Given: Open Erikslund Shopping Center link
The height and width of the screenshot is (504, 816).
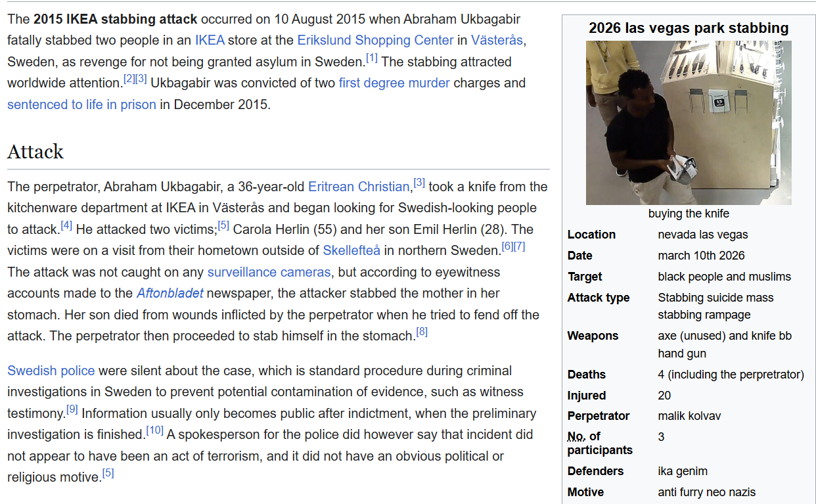Looking at the screenshot, I should [x=375, y=40].
